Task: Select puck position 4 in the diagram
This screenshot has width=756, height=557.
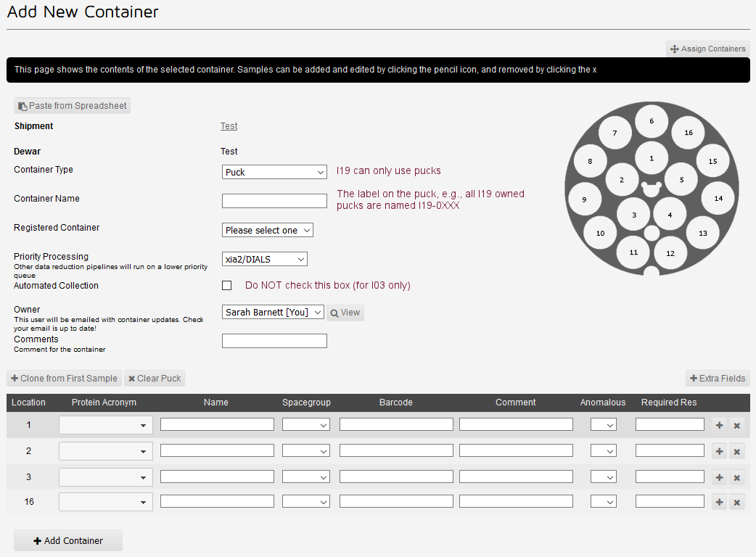Action: 670,215
